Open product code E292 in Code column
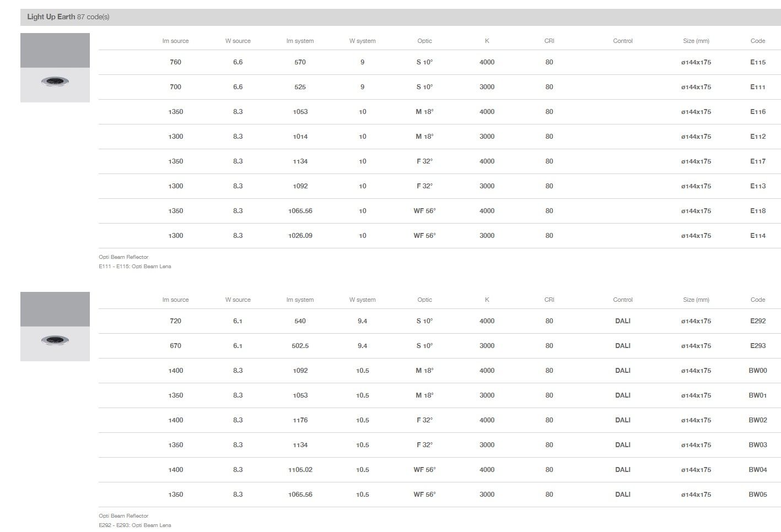781x532 pixels. click(x=757, y=321)
